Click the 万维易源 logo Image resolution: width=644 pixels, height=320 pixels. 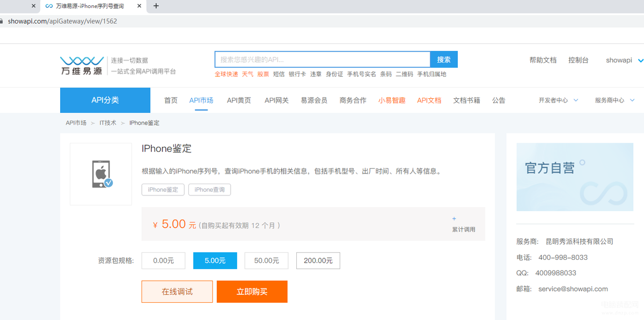(81, 65)
